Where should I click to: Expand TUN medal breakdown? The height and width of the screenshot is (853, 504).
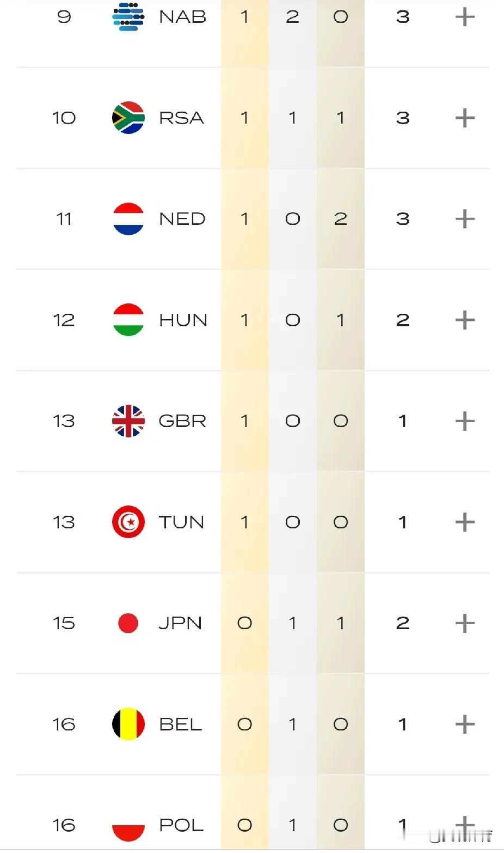tap(465, 522)
